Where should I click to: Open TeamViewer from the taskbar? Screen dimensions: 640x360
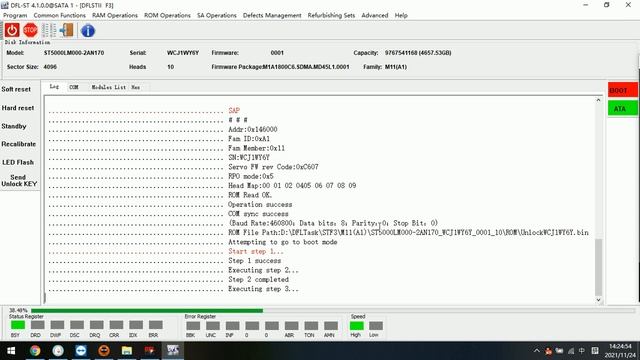(x=81, y=351)
